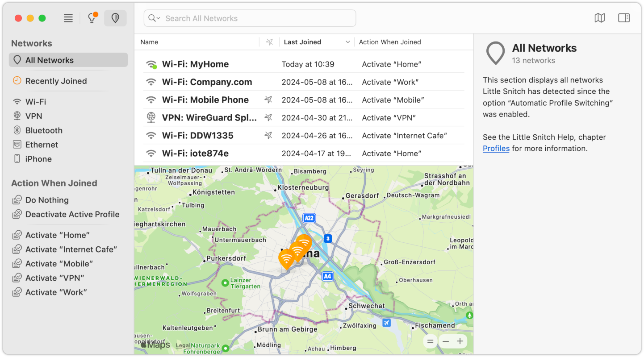Open the suggestions lightbulb icon
The width and height of the screenshot is (644, 357).
[92, 18]
